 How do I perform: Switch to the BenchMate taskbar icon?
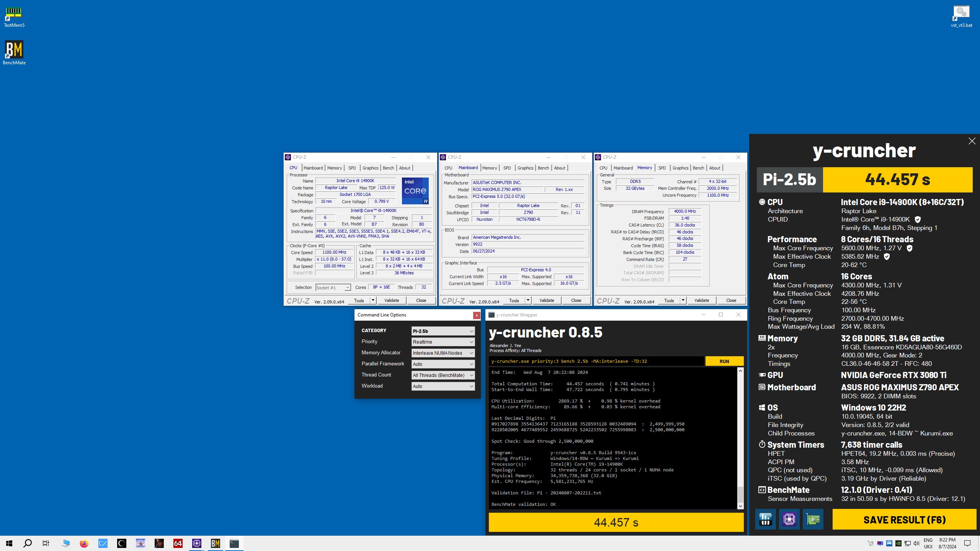tap(216, 543)
